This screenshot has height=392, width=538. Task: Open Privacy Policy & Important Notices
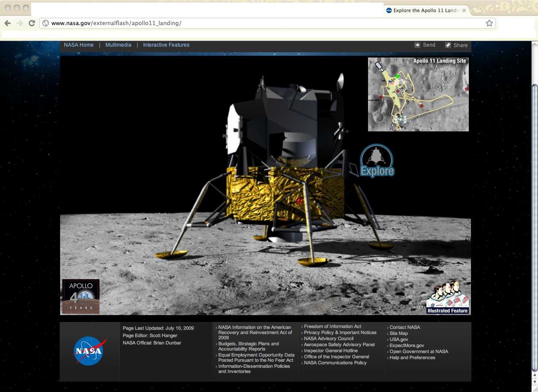[340, 332]
